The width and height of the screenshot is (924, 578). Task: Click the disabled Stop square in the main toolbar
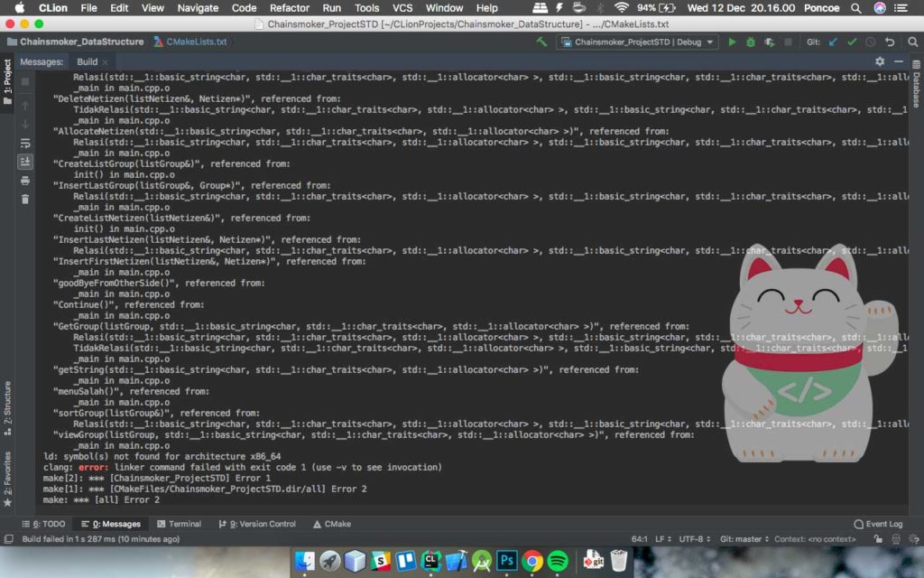(x=788, y=42)
